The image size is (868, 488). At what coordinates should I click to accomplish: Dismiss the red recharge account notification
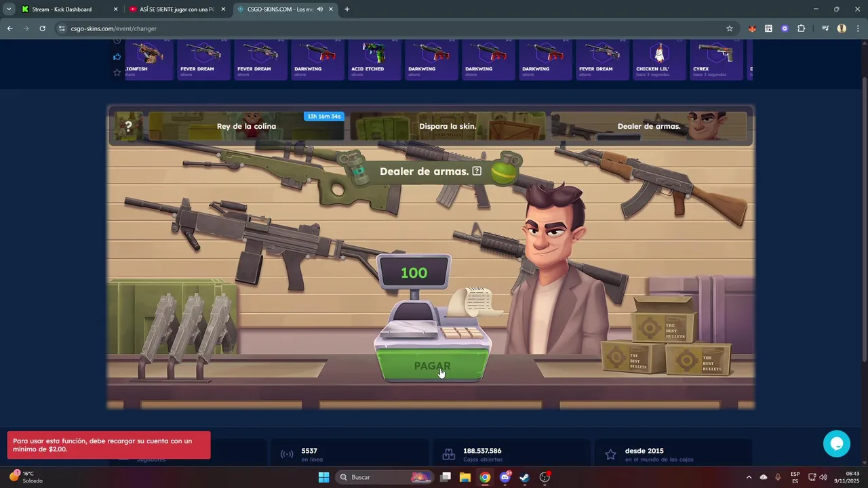tap(108, 445)
